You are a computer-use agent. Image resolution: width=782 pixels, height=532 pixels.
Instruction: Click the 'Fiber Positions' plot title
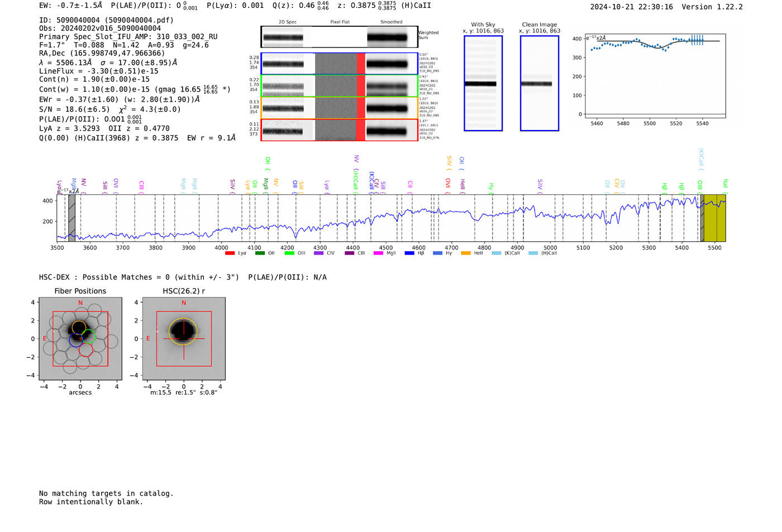80,291
